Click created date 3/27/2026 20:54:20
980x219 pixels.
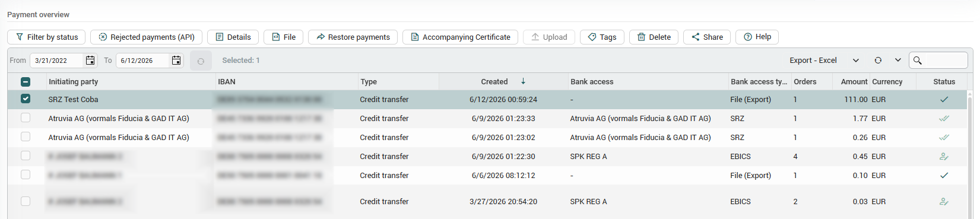(503, 201)
